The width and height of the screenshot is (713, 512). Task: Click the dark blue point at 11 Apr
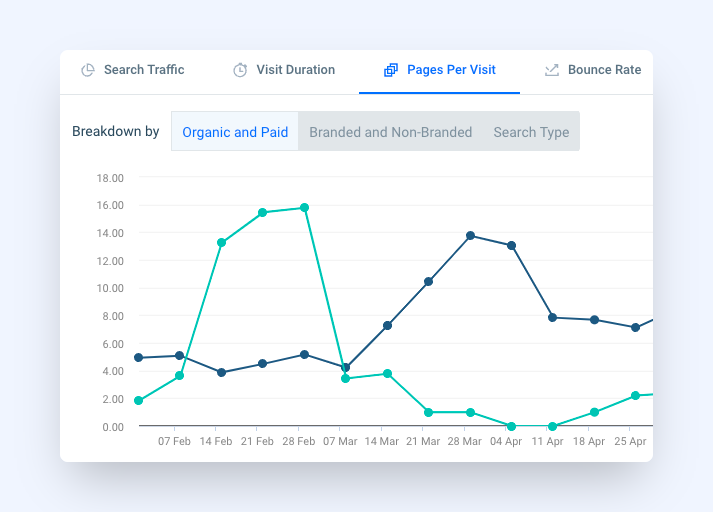(x=552, y=318)
